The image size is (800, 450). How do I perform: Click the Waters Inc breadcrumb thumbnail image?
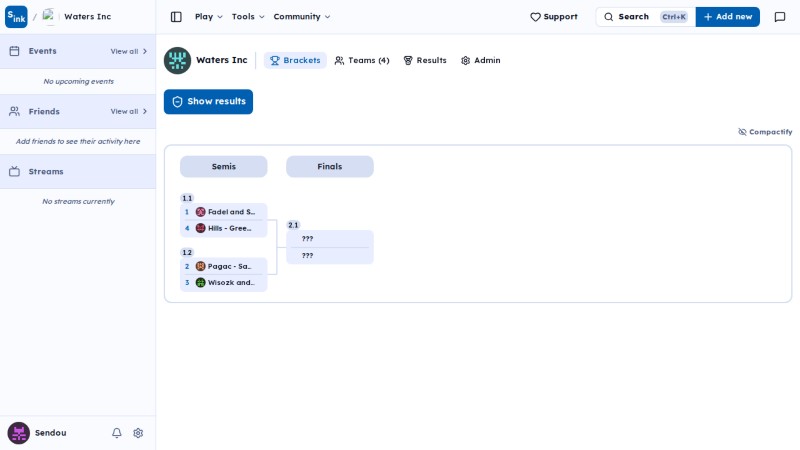(48, 16)
